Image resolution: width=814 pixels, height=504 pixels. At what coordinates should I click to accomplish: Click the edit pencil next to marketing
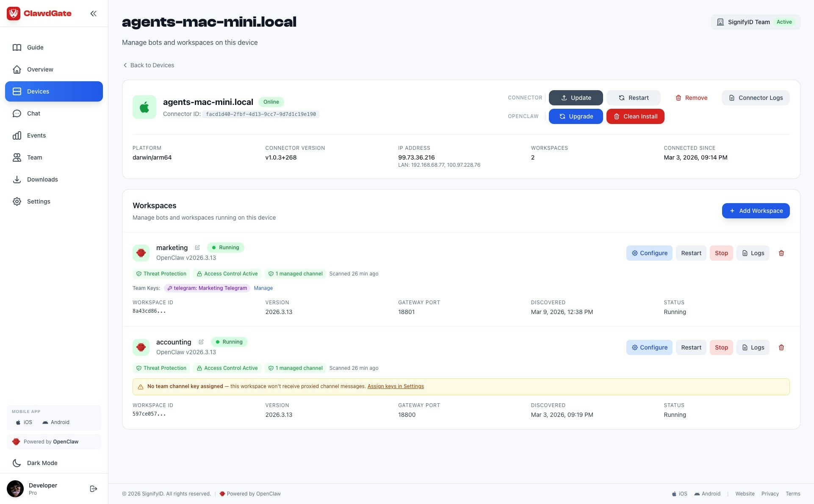(197, 248)
